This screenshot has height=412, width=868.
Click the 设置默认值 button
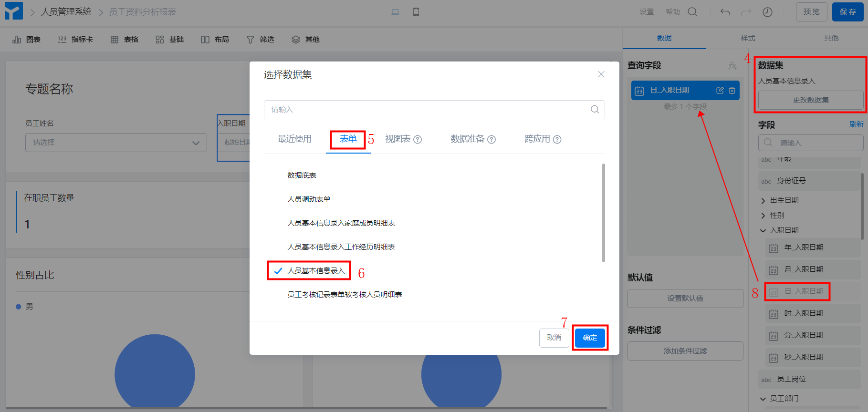coord(685,299)
